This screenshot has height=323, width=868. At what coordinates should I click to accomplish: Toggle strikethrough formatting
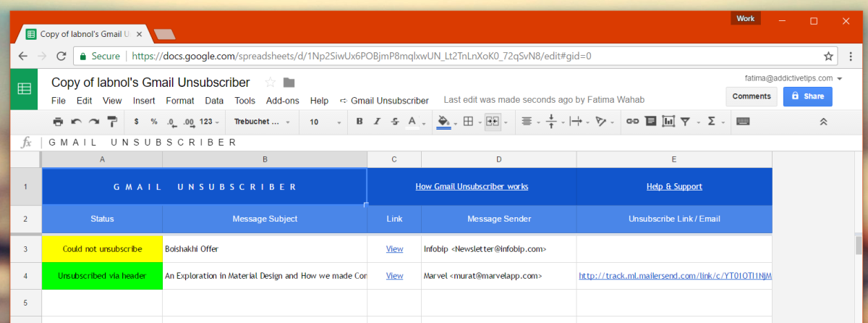pyautogui.click(x=394, y=122)
